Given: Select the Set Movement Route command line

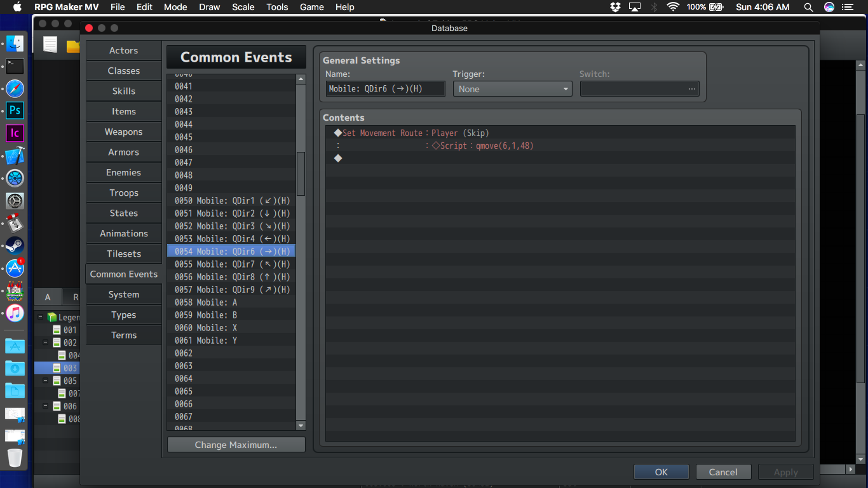Looking at the screenshot, I should click(560, 133).
